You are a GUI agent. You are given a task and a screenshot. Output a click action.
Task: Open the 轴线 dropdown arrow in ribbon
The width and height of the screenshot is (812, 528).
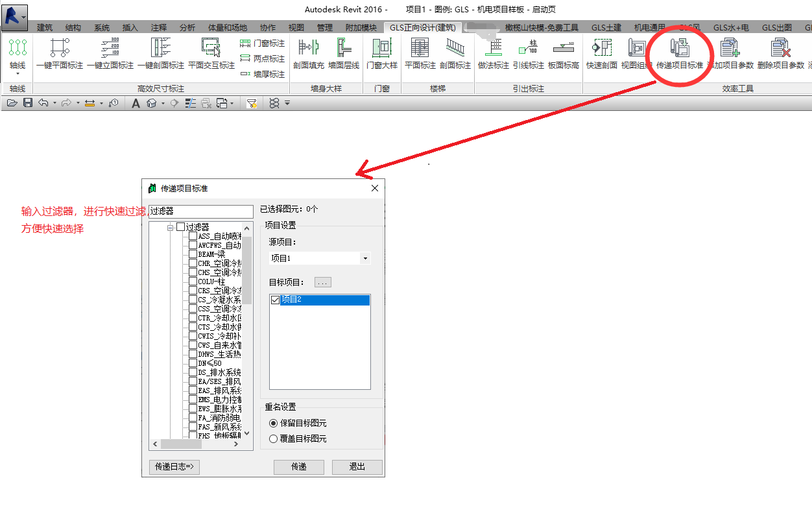(18, 73)
